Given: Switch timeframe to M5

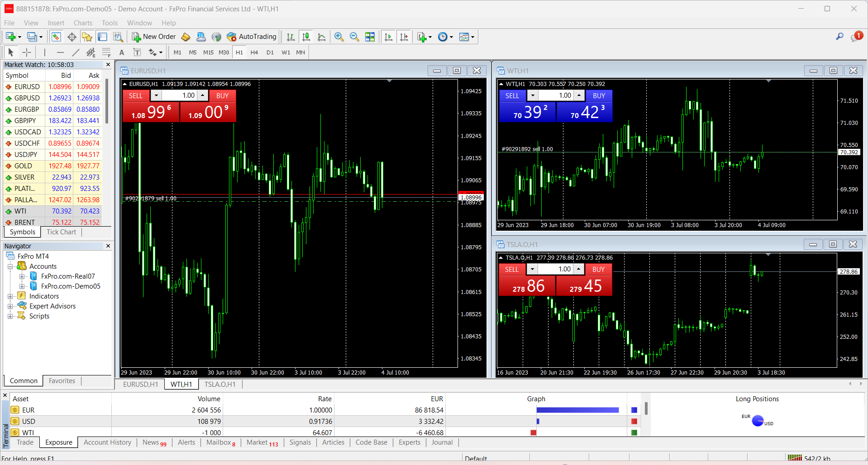Looking at the screenshot, I should (193, 52).
